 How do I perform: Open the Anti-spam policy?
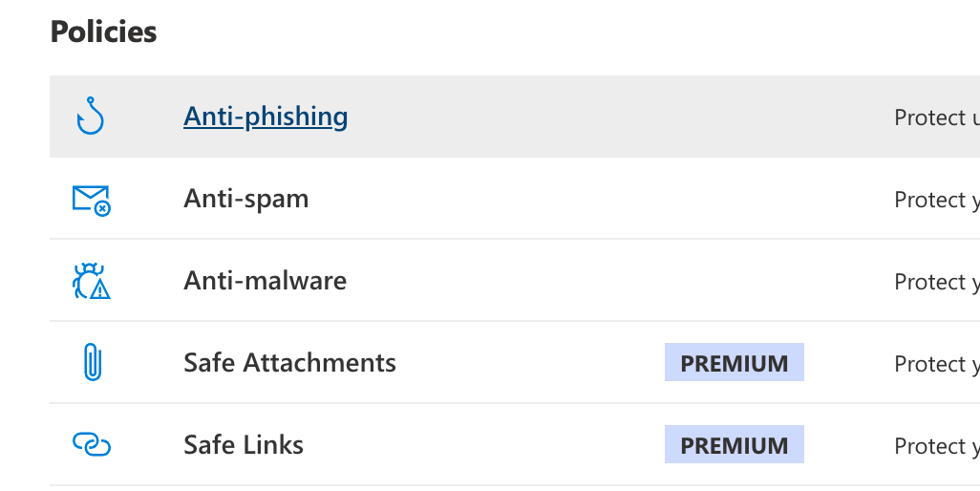245,199
